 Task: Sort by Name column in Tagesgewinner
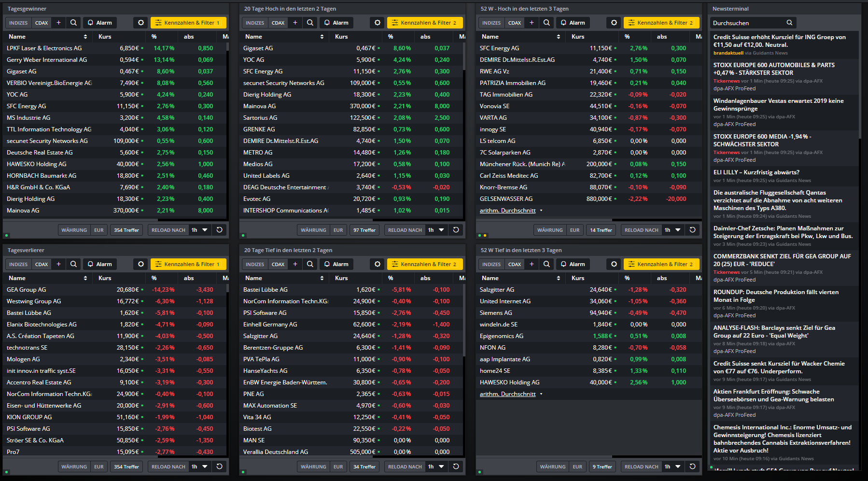pos(47,37)
